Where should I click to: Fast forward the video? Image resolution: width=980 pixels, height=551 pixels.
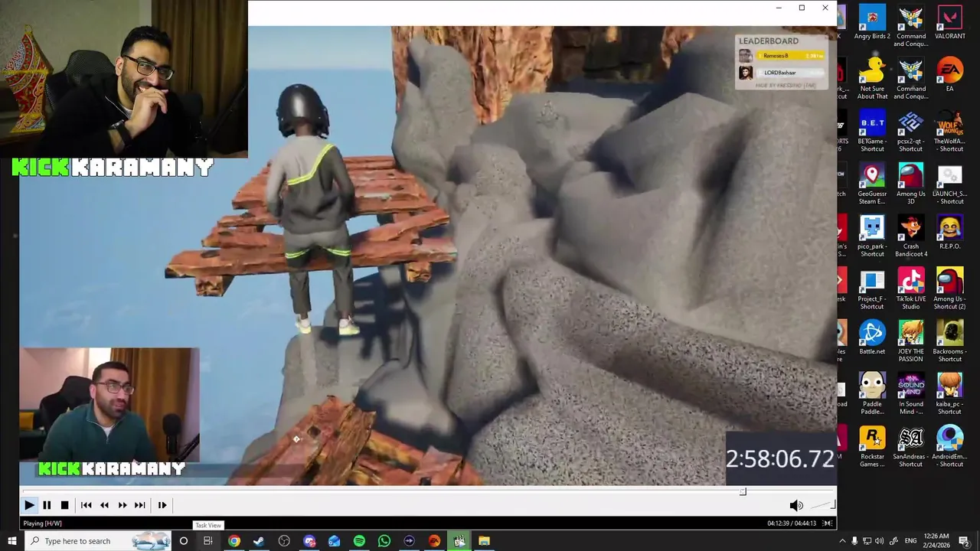click(x=122, y=505)
